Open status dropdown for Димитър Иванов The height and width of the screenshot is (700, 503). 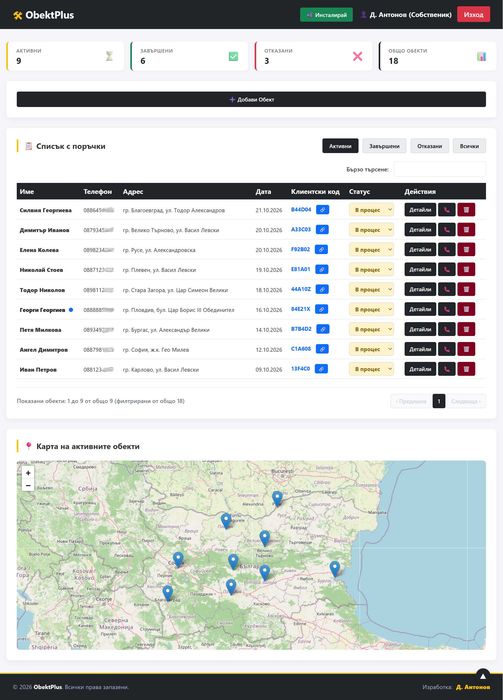[x=371, y=229]
